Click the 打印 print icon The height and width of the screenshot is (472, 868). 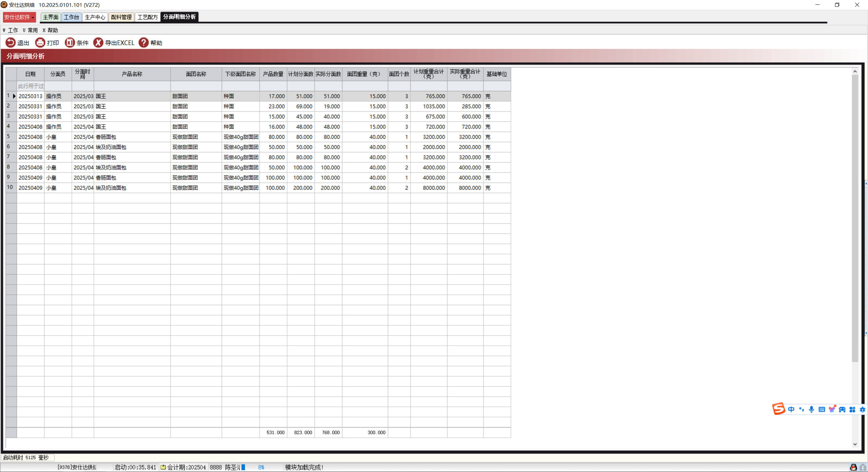[40, 43]
